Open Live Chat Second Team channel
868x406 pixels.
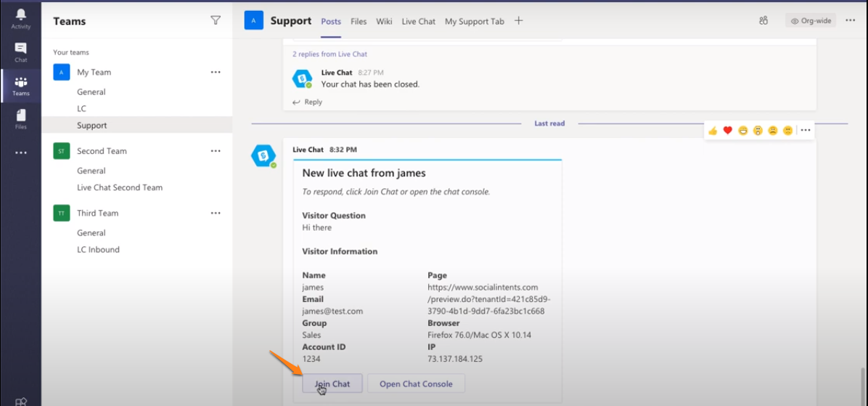coord(120,187)
